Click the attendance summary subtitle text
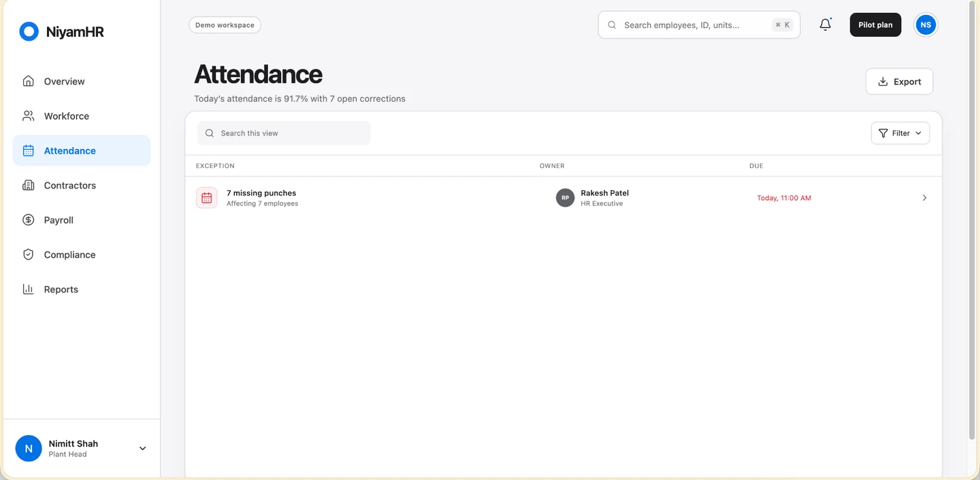Screen dimensions: 980x480 pyautogui.click(x=299, y=99)
